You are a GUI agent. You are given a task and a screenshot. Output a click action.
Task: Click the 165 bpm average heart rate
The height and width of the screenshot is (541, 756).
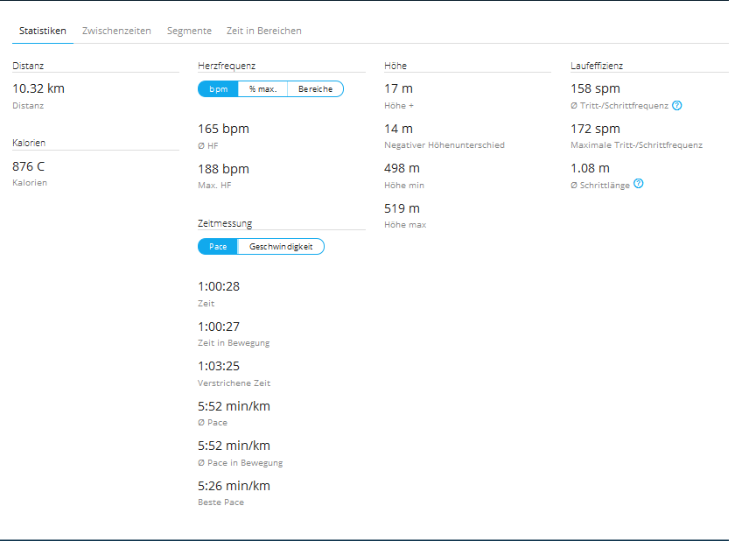(223, 129)
